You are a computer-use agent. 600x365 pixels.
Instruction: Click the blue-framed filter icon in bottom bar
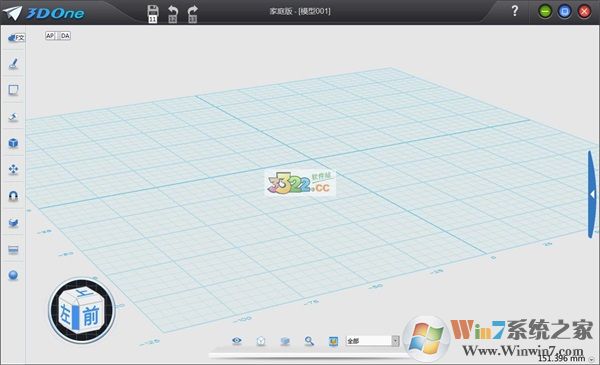pyautogui.click(x=334, y=341)
